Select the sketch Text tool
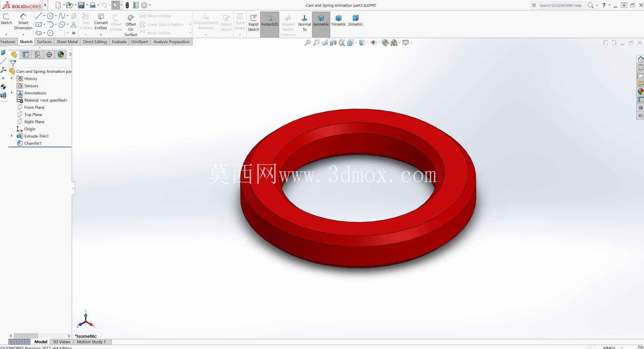Viewport: 644px width, 349px height. click(73, 24)
